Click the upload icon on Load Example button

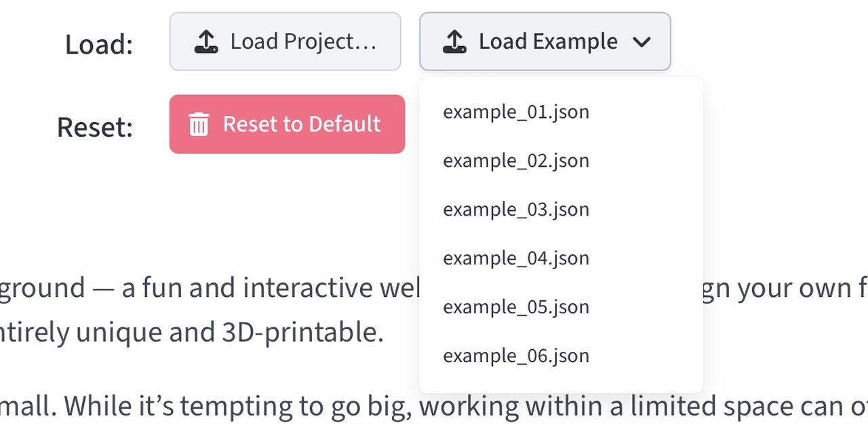pyautogui.click(x=454, y=42)
